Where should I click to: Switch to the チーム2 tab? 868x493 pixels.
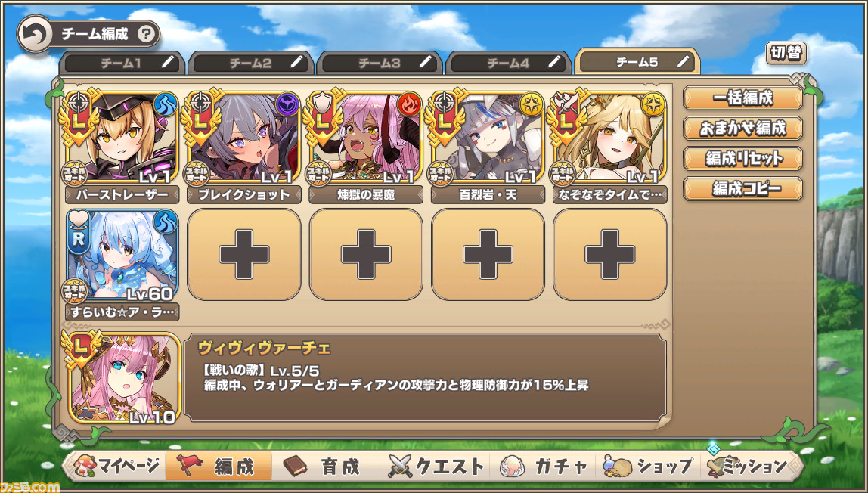pyautogui.click(x=251, y=63)
